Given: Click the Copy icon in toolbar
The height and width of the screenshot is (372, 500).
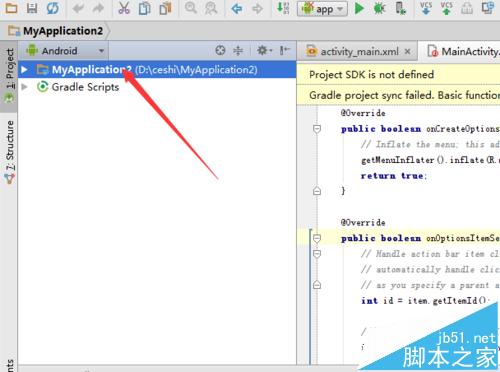Looking at the screenshot, I should click(x=144, y=8).
